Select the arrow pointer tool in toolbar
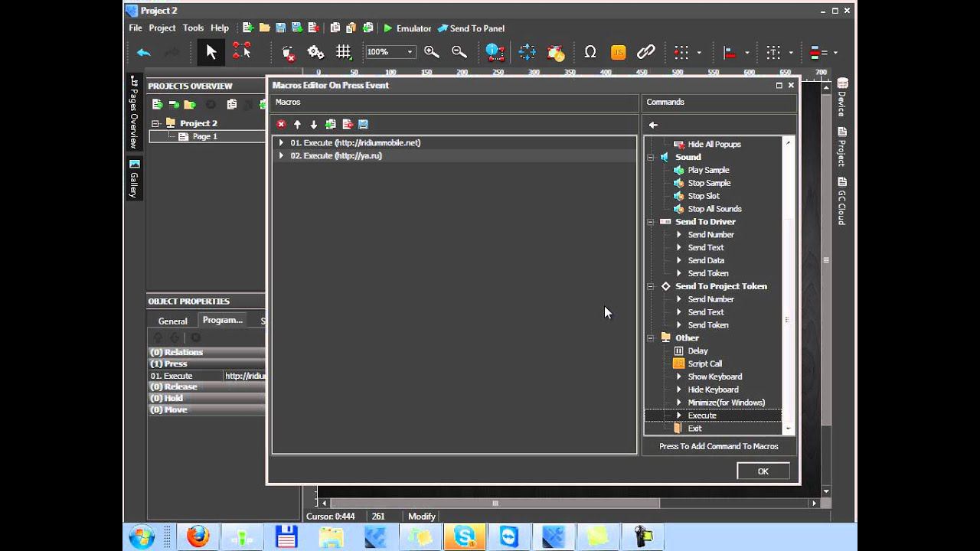980x551 pixels. [211, 52]
